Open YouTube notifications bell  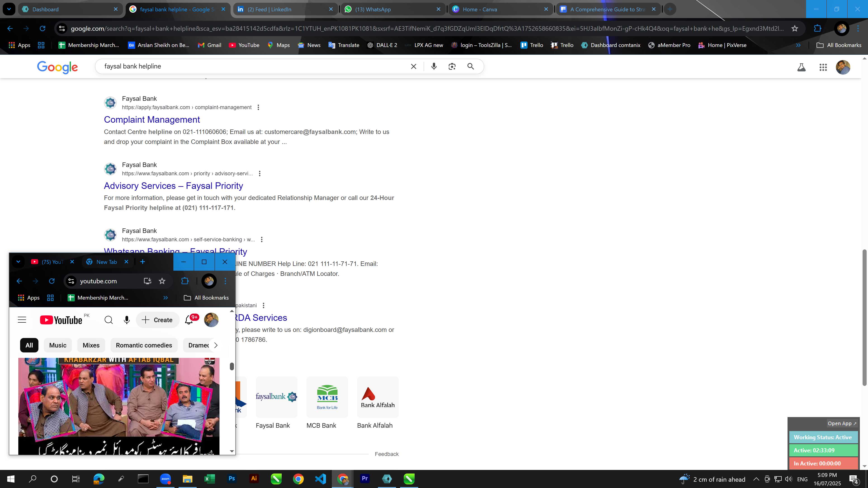coord(189,320)
